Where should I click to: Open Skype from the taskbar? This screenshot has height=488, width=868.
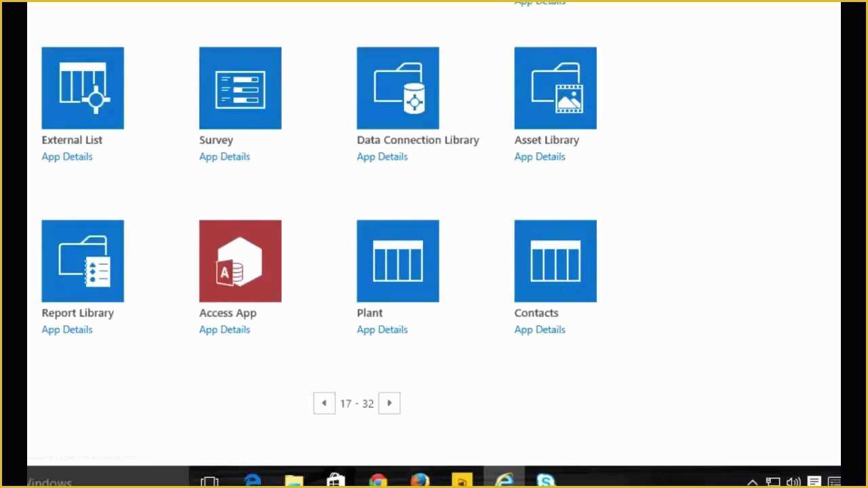pyautogui.click(x=546, y=481)
